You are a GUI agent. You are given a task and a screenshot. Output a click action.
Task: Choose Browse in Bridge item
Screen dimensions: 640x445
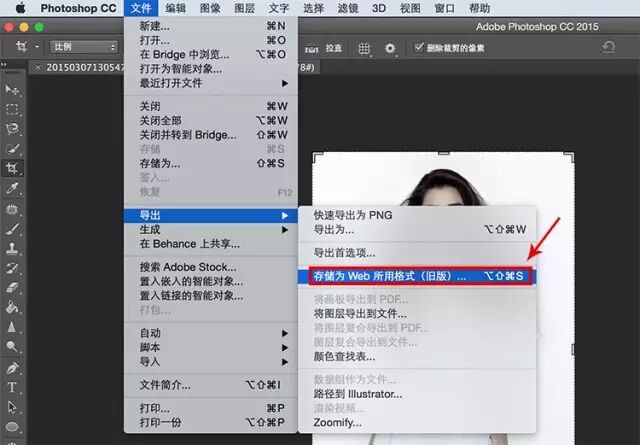tap(211, 55)
